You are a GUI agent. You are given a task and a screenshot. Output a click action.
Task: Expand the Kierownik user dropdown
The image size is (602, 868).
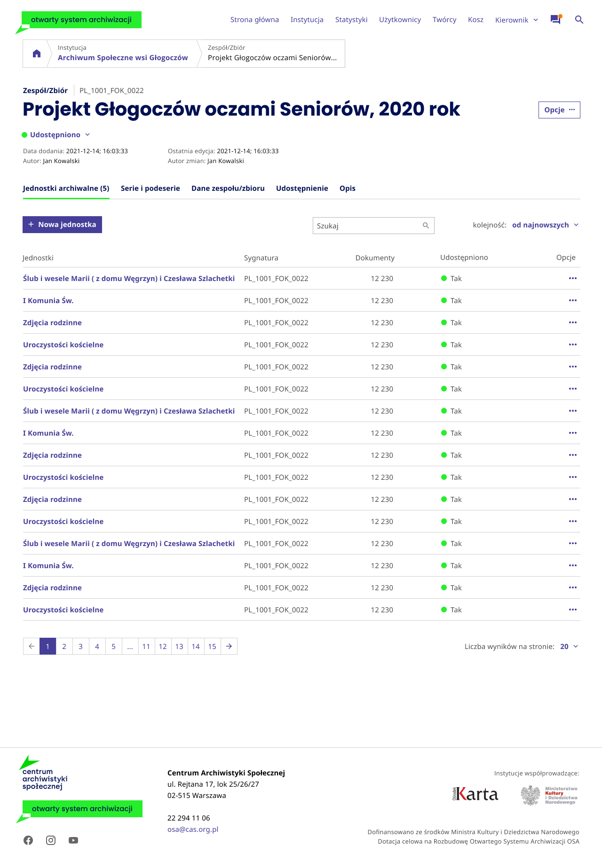coord(516,20)
